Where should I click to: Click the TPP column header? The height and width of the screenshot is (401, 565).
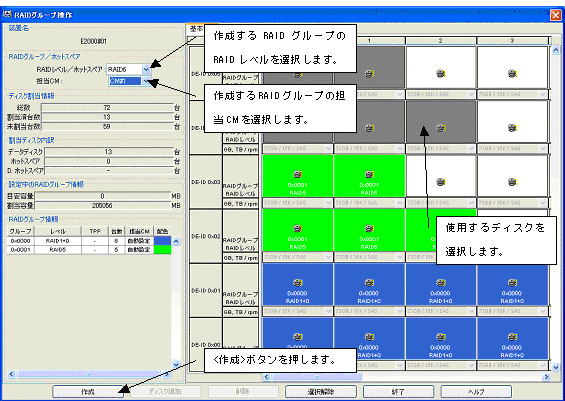(x=95, y=231)
